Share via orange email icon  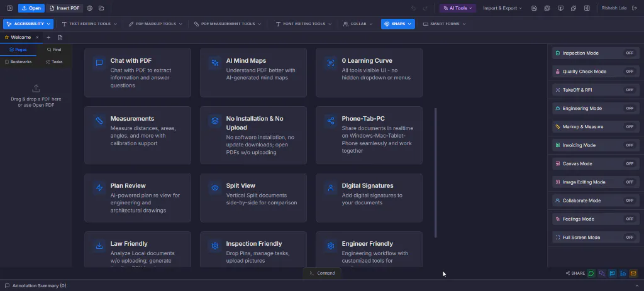(633, 273)
